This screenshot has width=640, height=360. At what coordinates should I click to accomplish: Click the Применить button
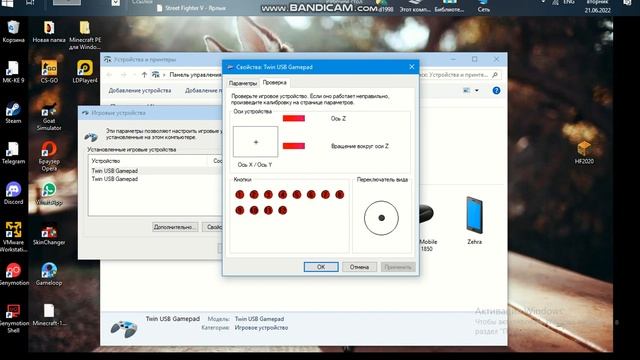(x=398, y=267)
